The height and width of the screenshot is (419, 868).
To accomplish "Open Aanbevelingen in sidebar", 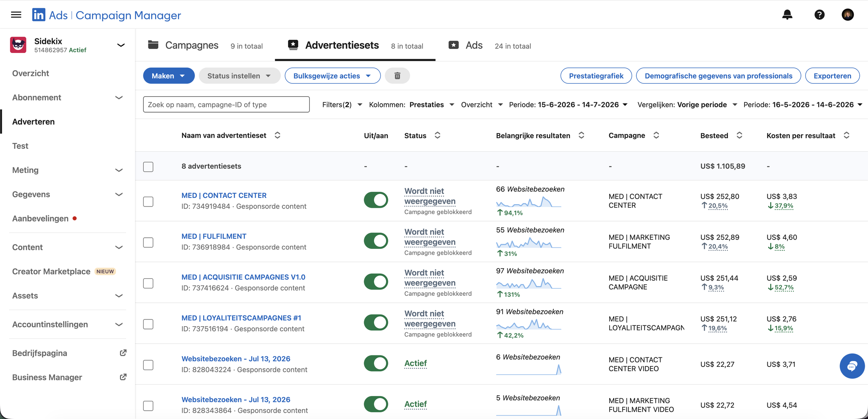I will tap(40, 219).
